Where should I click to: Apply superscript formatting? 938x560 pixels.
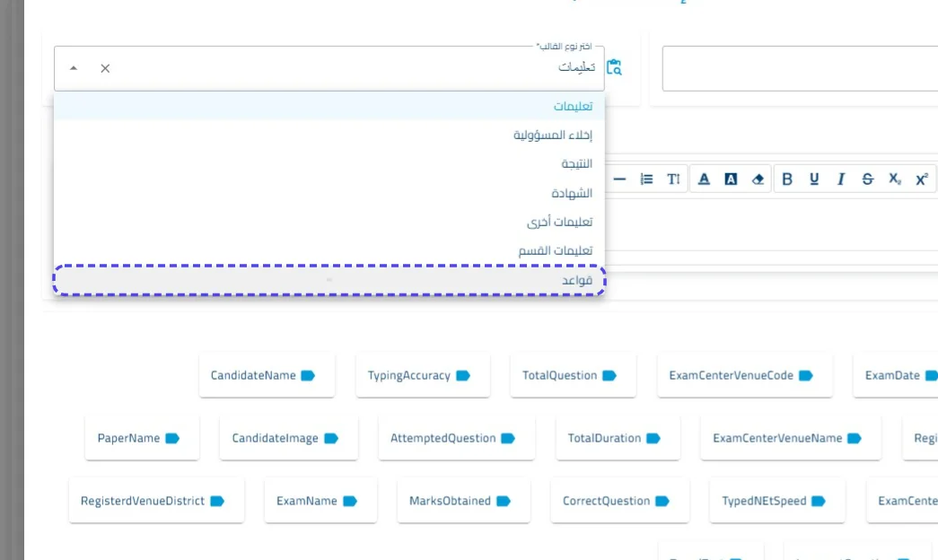(922, 179)
